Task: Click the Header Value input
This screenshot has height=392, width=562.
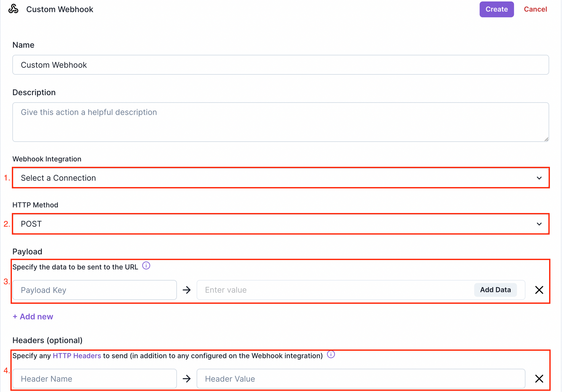Action: (361, 379)
